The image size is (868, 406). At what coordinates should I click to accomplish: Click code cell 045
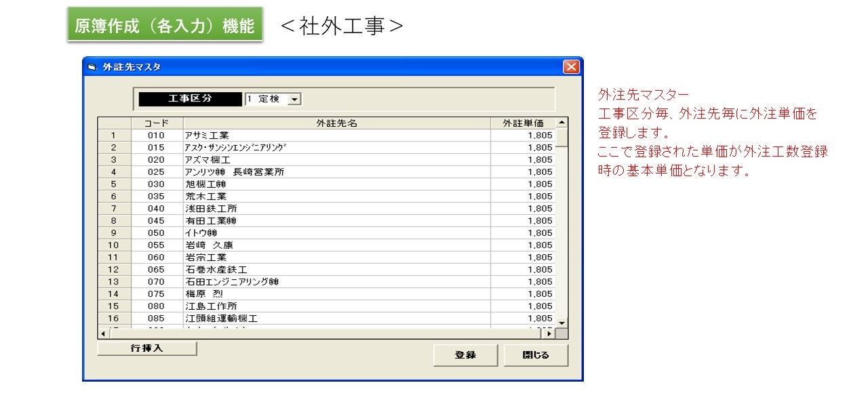click(157, 221)
